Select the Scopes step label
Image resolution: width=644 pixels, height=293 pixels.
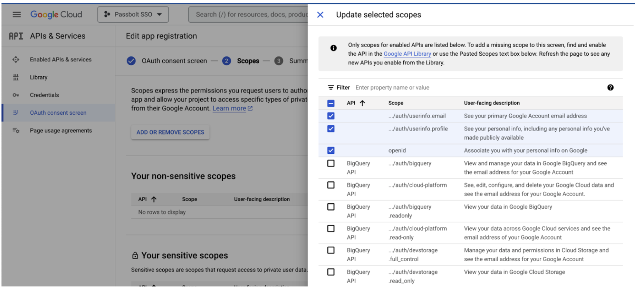[248, 61]
